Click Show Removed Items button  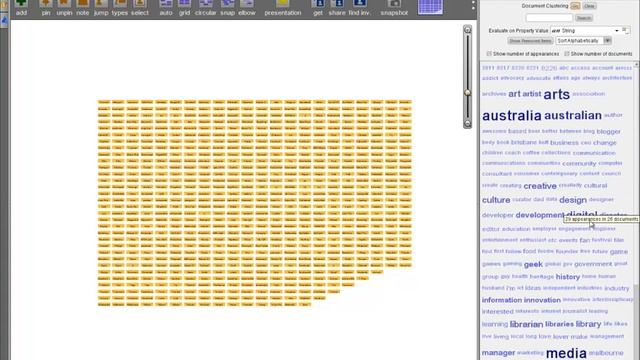530,41
